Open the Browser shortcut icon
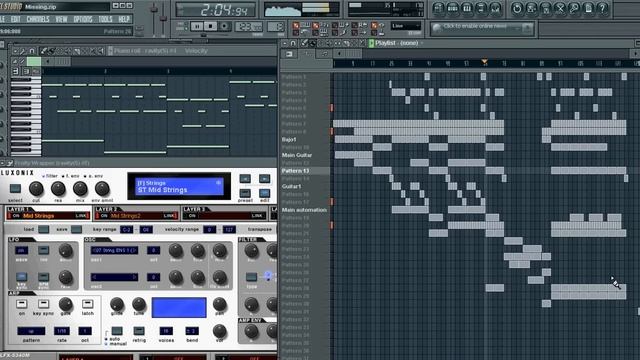640x360 pixels. [x=481, y=8]
